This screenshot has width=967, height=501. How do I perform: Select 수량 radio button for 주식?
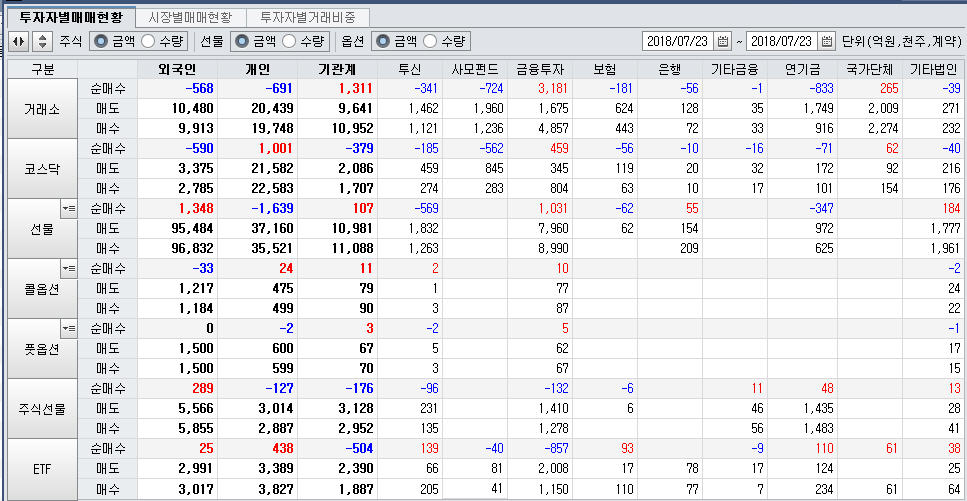pos(149,42)
